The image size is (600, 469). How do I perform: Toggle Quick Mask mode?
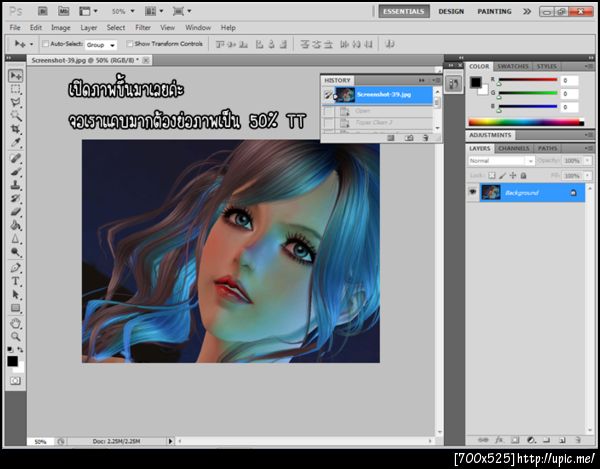pos(15,381)
